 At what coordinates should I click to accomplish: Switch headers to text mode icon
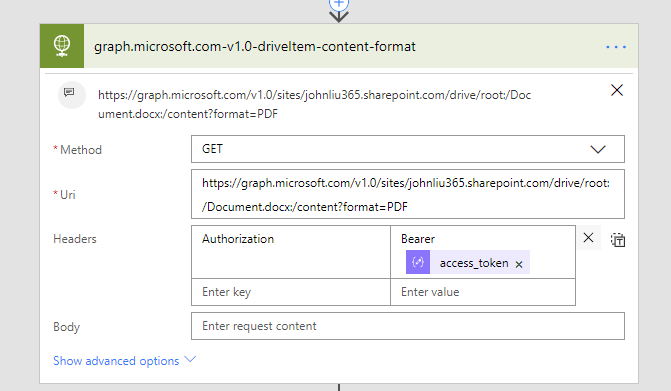(x=618, y=240)
